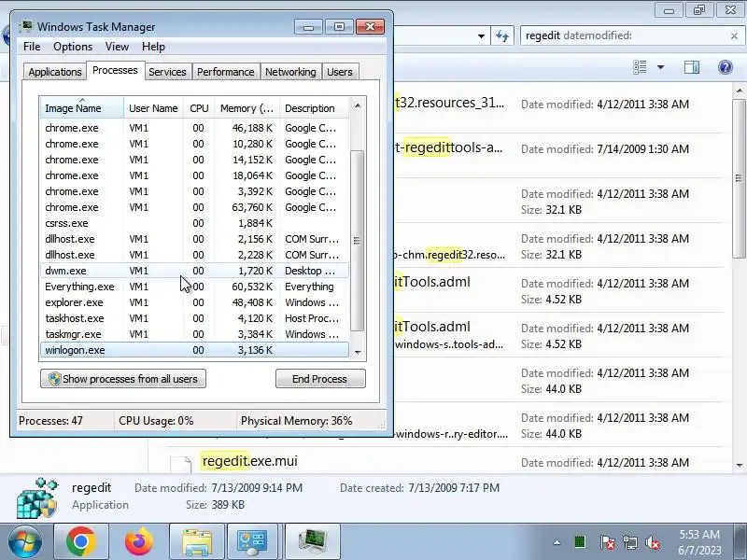Select the regedit.exe.mui file in Explorer
This screenshot has height=560, width=747.
tap(249, 461)
